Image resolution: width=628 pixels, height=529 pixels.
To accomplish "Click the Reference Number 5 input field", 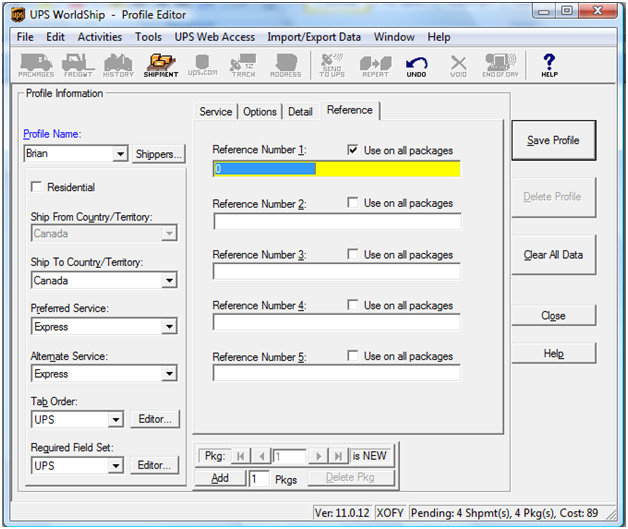I will pyautogui.click(x=337, y=373).
